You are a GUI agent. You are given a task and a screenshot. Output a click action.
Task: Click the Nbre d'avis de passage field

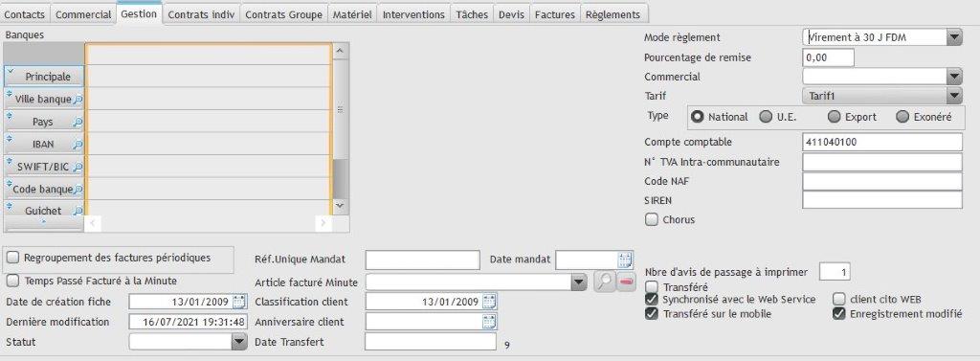[835, 272]
